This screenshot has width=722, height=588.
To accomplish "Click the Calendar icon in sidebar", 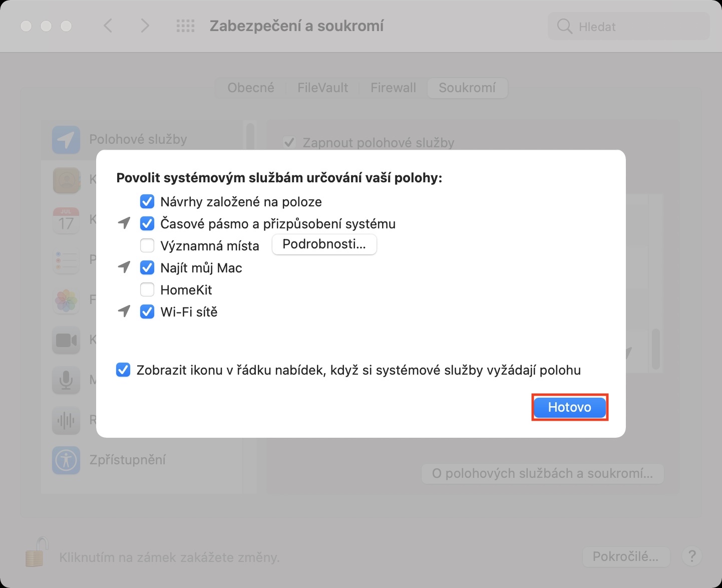I will coord(66,220).
